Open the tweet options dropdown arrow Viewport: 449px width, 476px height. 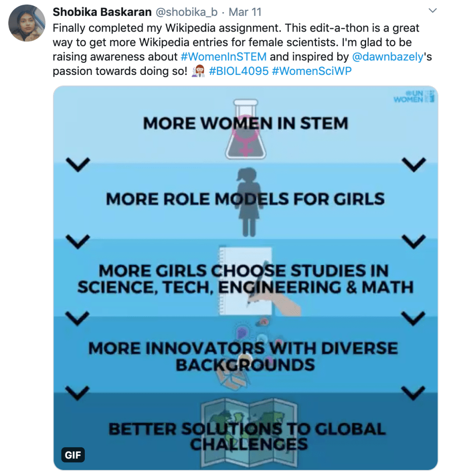click(x=433, y=11)
